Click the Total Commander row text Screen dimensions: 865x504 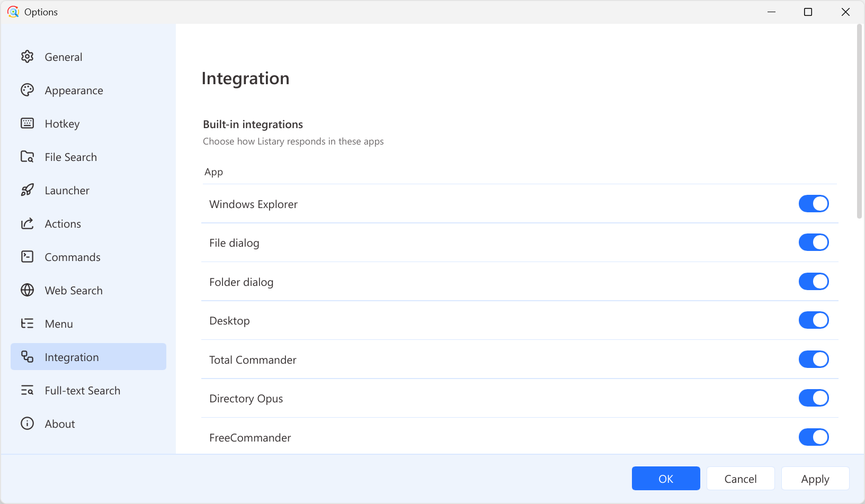pos(253,360)
